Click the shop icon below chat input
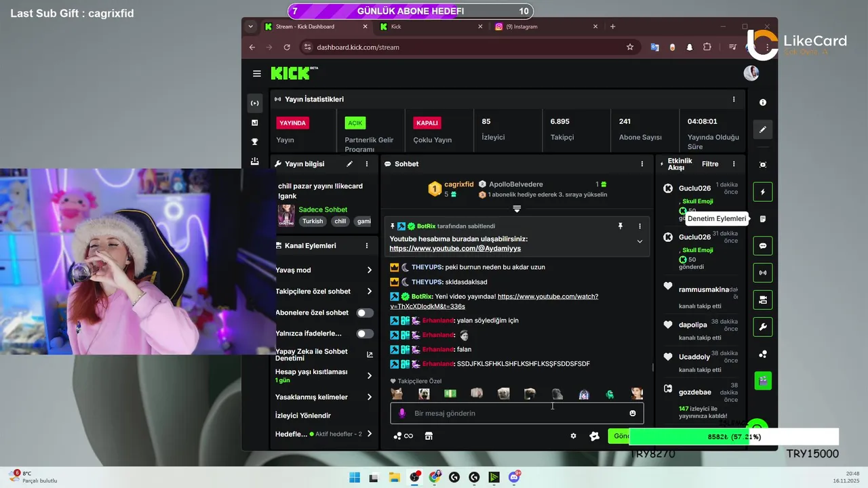Image resolution: width=868 pixels, height=488 pixels. [x=429, y=436]
